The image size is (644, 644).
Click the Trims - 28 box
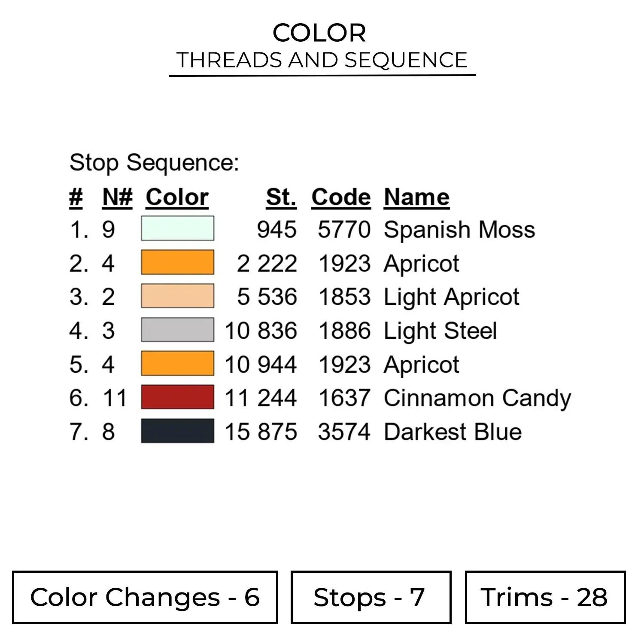(x=545, y=597)
